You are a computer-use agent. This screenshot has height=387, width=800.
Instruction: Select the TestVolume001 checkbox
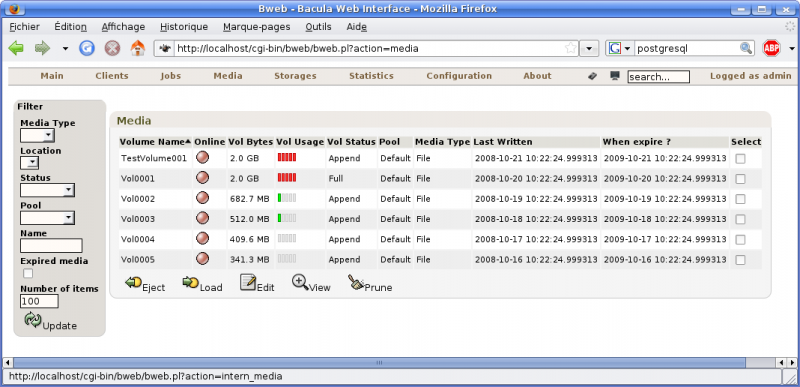point(740,159)
